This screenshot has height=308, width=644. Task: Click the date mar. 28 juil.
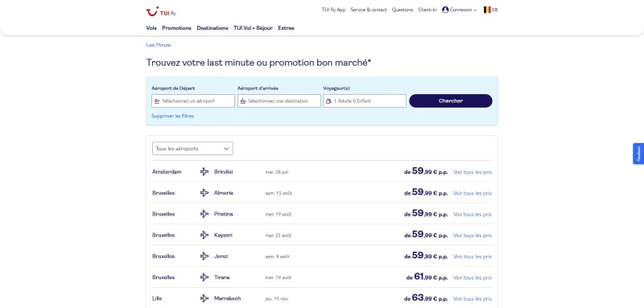click(277, 172)
